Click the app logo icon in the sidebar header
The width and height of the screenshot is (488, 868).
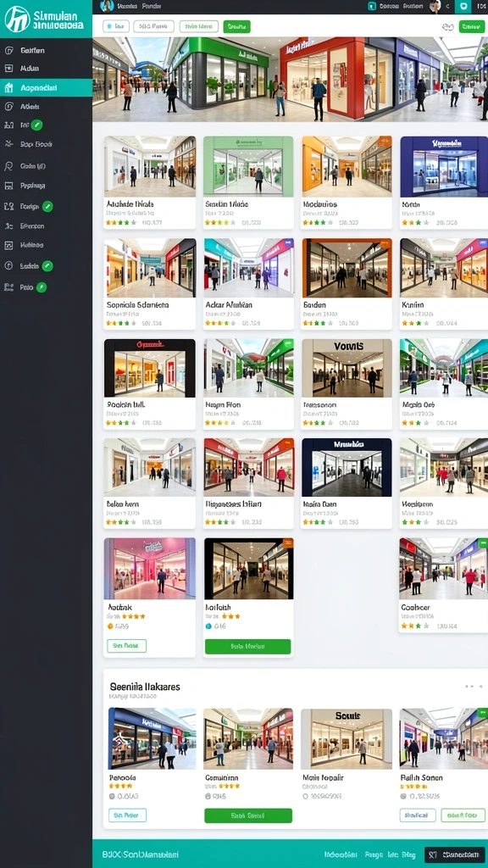tap(17, 19)
